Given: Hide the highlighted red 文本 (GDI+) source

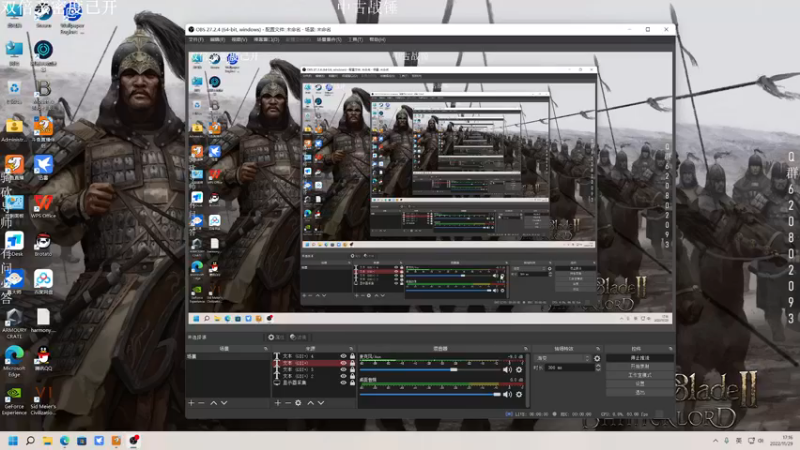Looking at the screenshot, I should tap(343, 363).
